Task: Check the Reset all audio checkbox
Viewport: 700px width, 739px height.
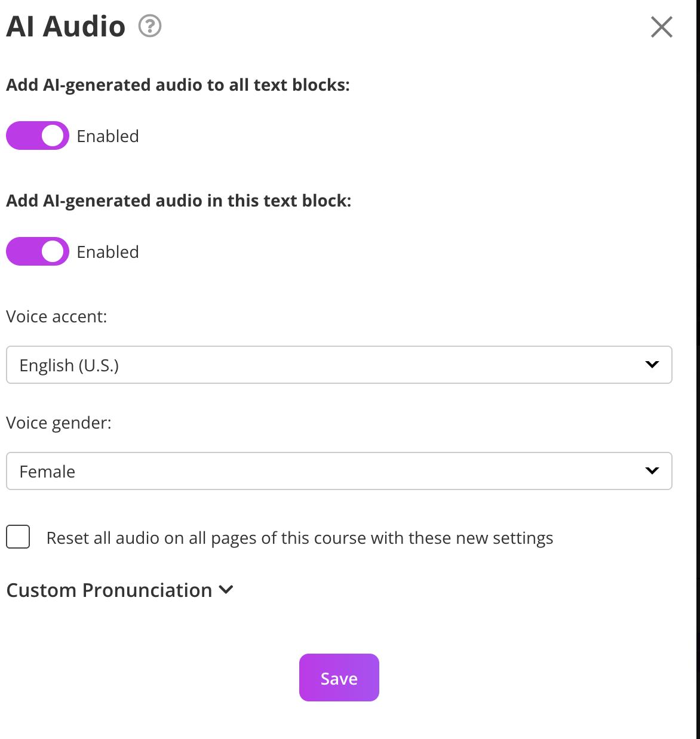Action: point(18,537)
